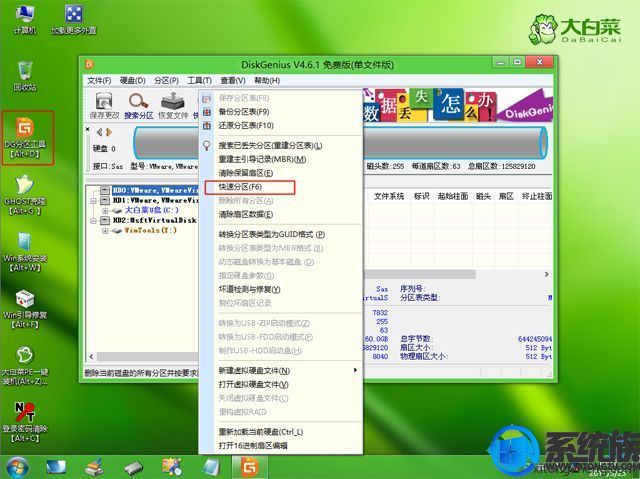The width and height of the screenshot is (640, 479).
Task: Click the 搜索分区 toolbar icon
Action: click(x=138, y=106)
